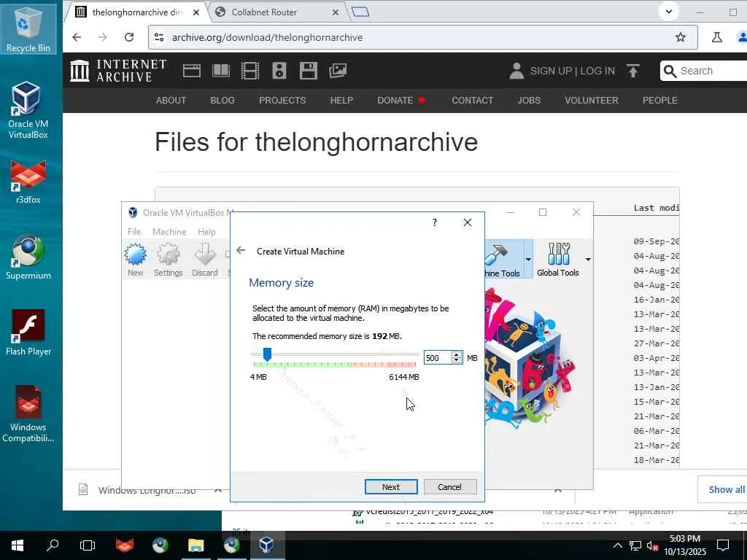Open the Help menu in VirtualBox
Viewport: 747px width, 560px height.
coord(206,231)
